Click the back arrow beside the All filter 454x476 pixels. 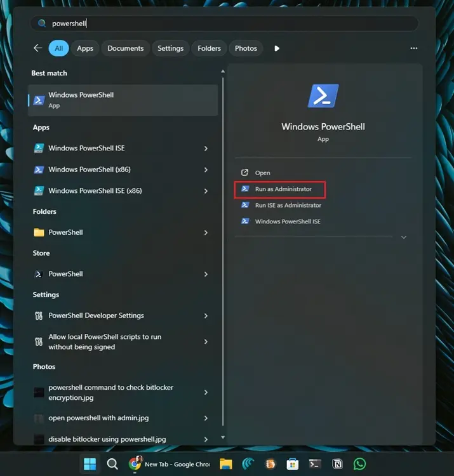coord(38,48)
